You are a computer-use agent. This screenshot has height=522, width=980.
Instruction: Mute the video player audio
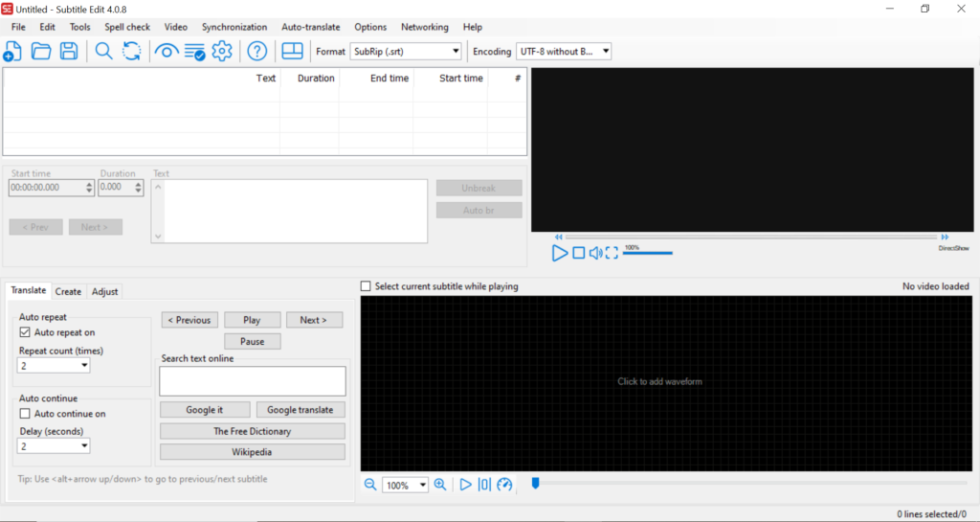[595, 253]
